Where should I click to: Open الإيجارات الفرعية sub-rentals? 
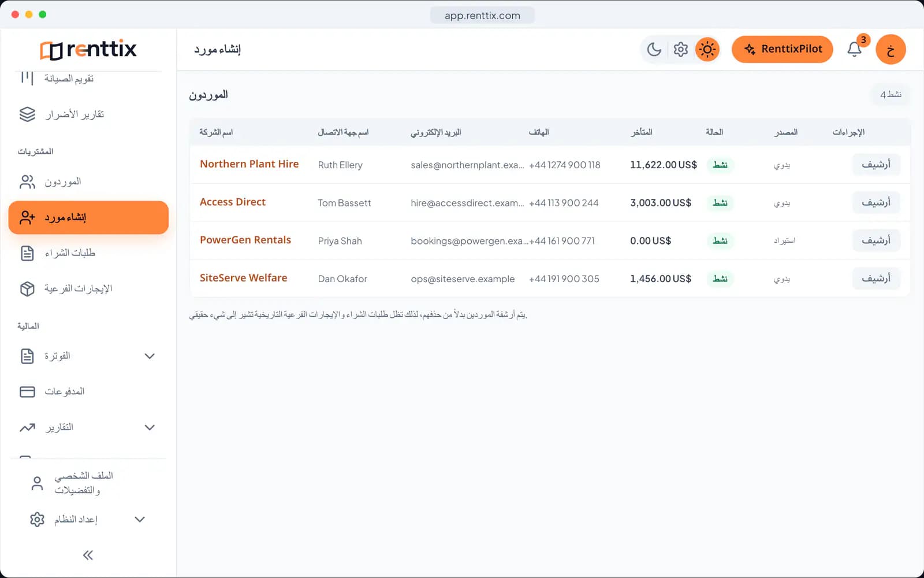coord(88,288)
